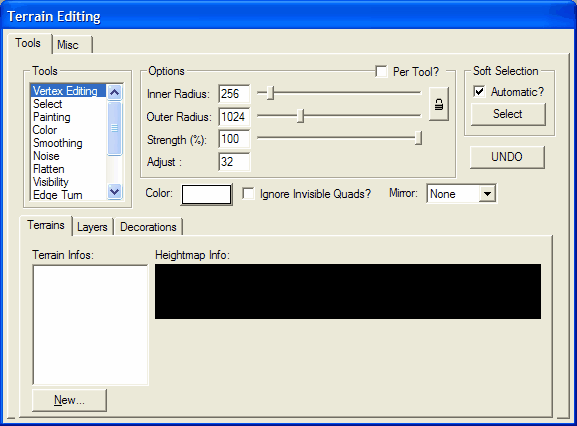Click the radius lock icon button
This screenshot has height=426, width=577.
[x=439, y=104]
